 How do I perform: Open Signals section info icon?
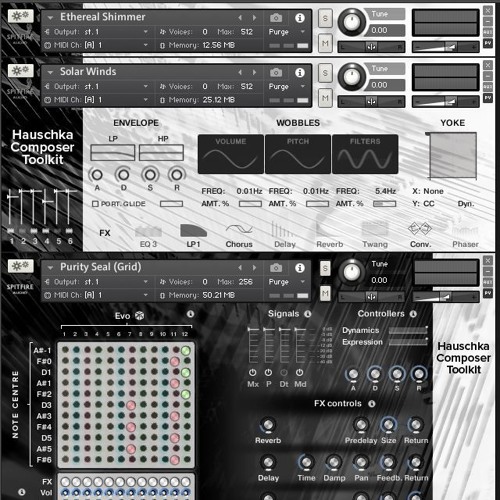[x=308, y=314]
